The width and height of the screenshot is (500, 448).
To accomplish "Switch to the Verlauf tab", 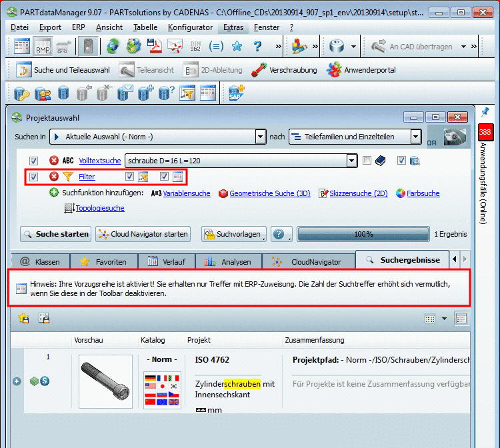I will point(167,262).
